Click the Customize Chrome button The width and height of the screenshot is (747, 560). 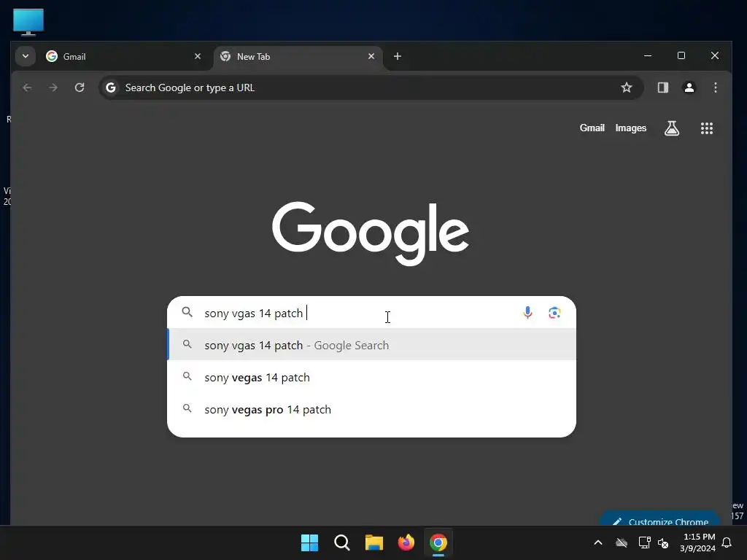[659, 519]
